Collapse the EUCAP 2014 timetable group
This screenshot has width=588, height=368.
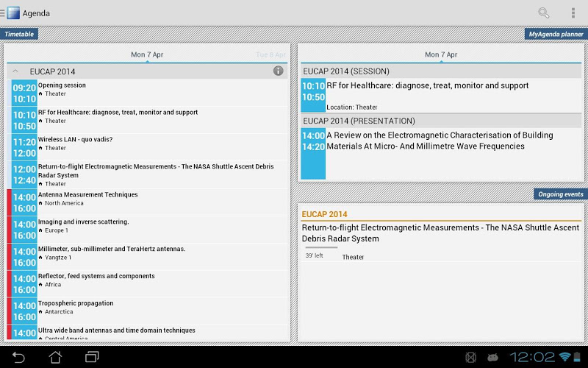point(15,71)
